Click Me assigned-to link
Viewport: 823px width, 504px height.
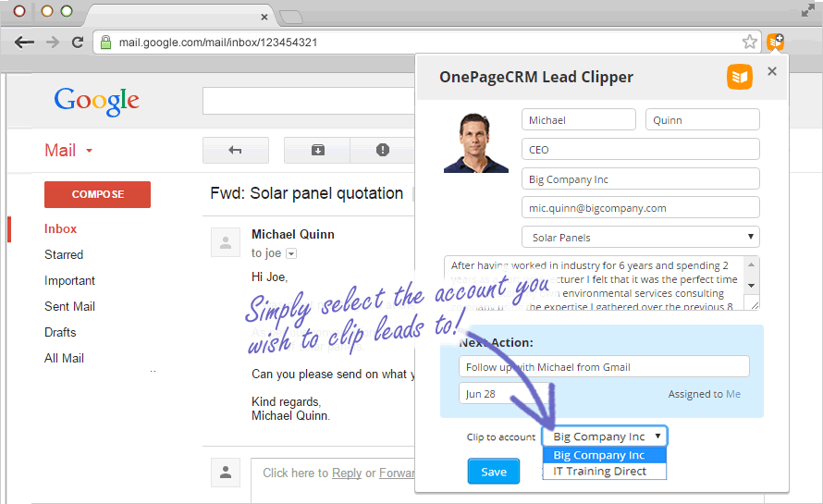[x=733, y=394]
